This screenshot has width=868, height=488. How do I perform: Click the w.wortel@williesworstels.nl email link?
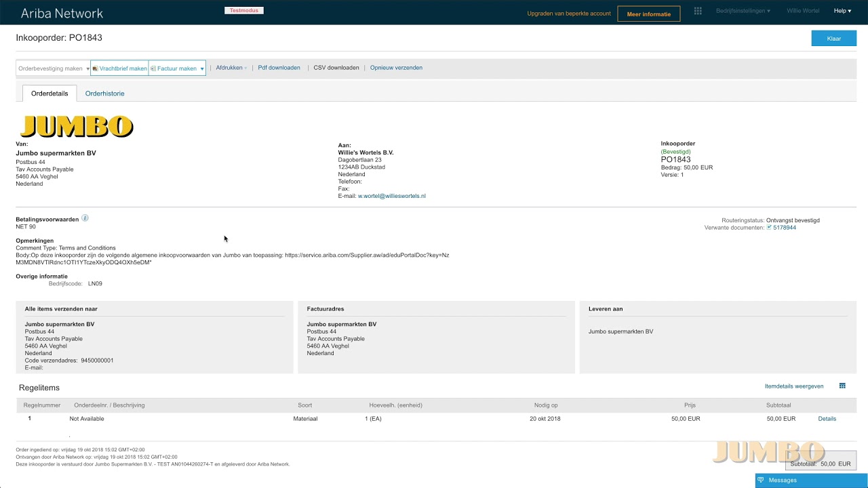(x=392, y=196)
